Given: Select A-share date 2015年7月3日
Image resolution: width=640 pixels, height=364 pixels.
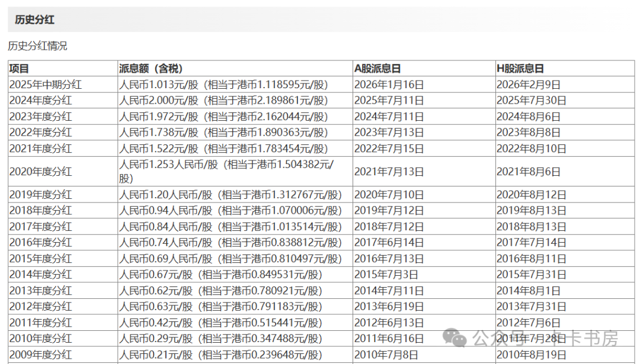Looking at the screenshot, I should tap(386, 275).
